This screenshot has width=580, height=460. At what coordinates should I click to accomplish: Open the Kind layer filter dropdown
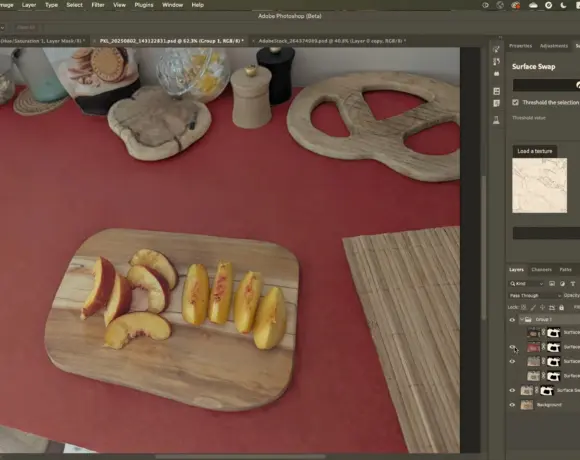pyautogui.click(x=527, y=284)
